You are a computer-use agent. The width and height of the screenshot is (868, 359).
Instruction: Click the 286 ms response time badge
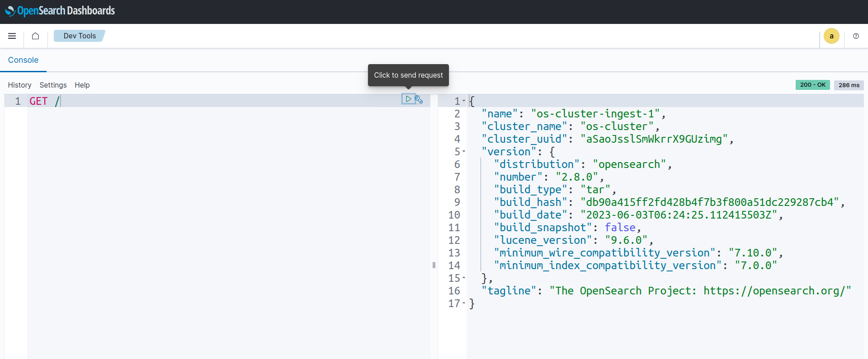[x=849, y=85]
